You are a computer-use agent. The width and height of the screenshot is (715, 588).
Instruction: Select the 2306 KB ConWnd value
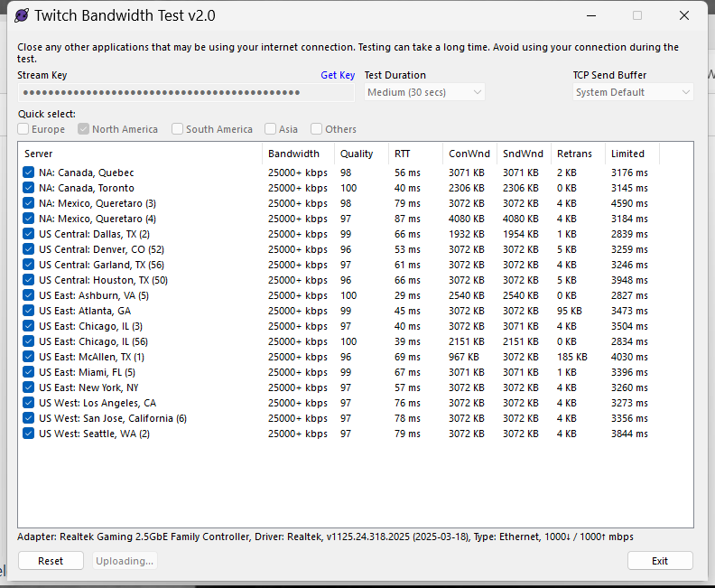coord(466,188)
